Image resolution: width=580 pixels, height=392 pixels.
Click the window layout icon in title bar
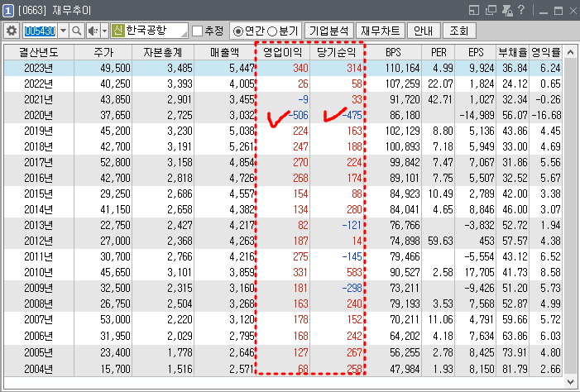tap(474, 11)
